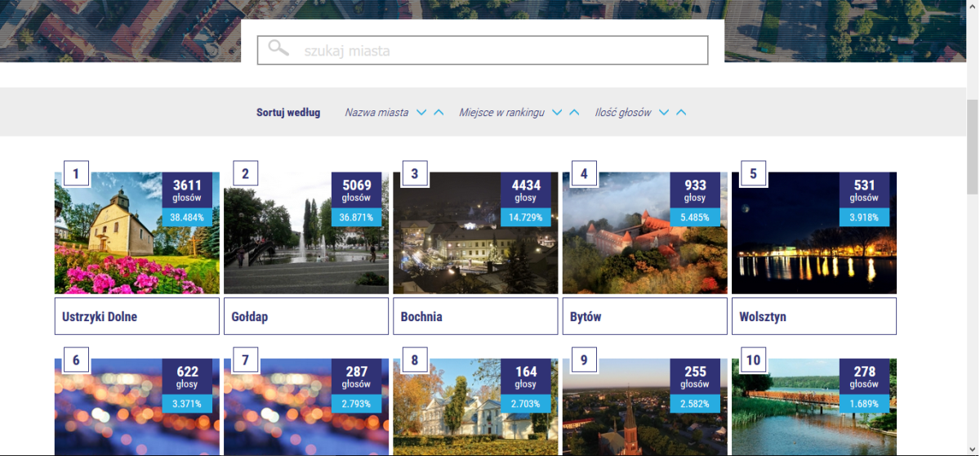Click the 2.582% percentage label
The width and height of the screenshot is (980, 456).
click(695, 404)
